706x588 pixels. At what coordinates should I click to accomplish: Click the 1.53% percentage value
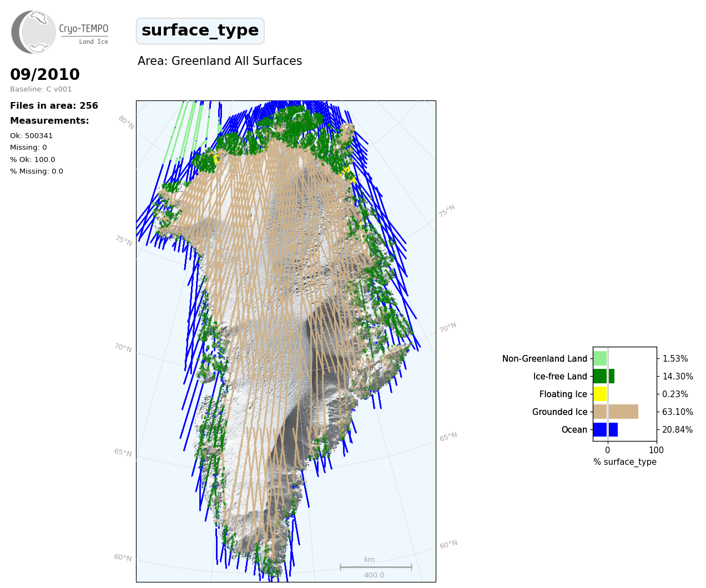pyautogui.click(x=675, y=359)
